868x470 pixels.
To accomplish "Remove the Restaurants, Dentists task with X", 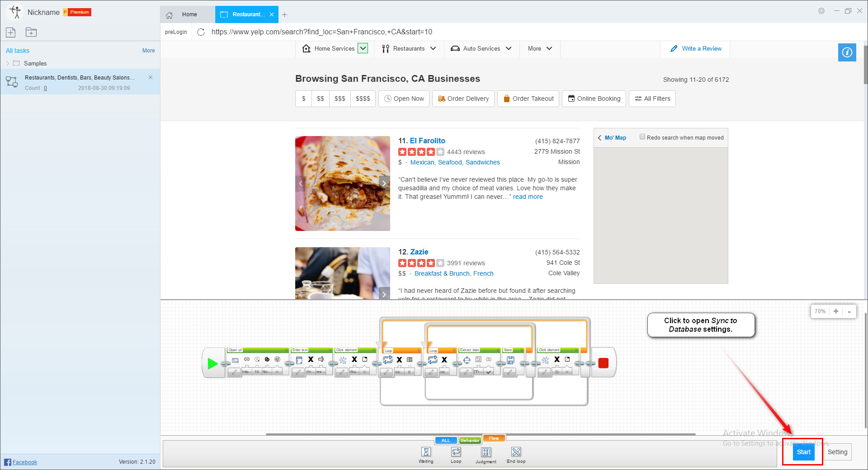I will 151,77.
